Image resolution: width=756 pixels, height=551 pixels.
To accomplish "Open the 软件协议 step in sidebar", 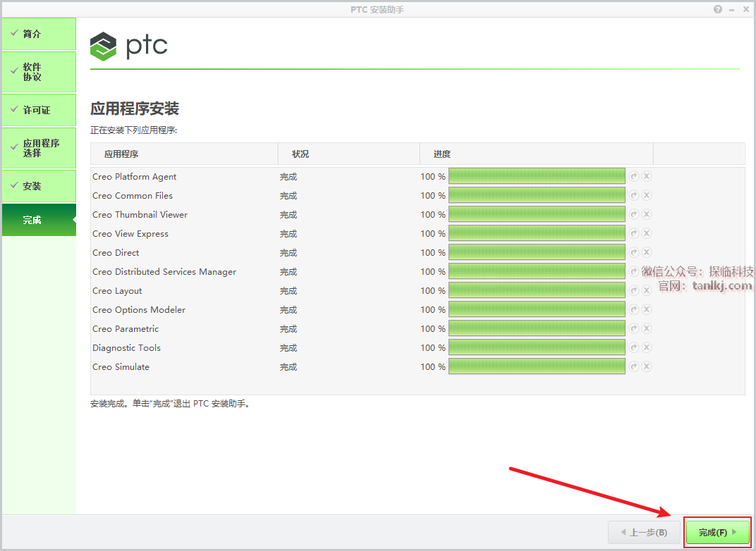I will (39, 72).
